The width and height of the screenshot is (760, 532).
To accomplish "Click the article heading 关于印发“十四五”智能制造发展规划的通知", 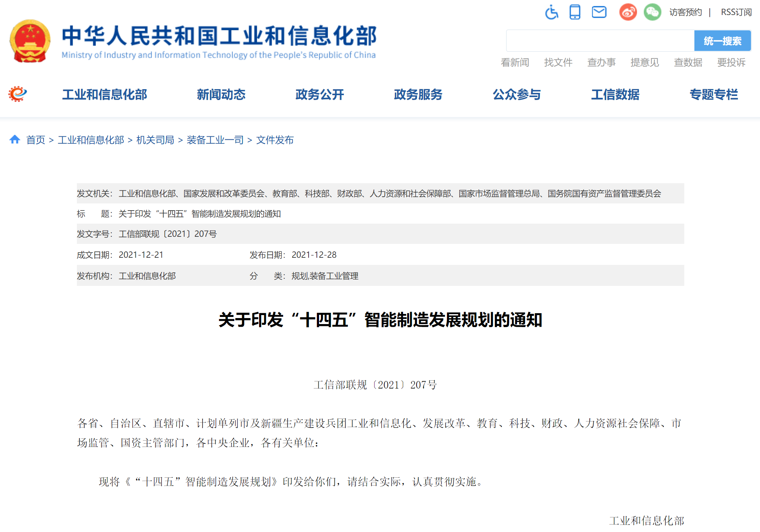I will point(380,320).
